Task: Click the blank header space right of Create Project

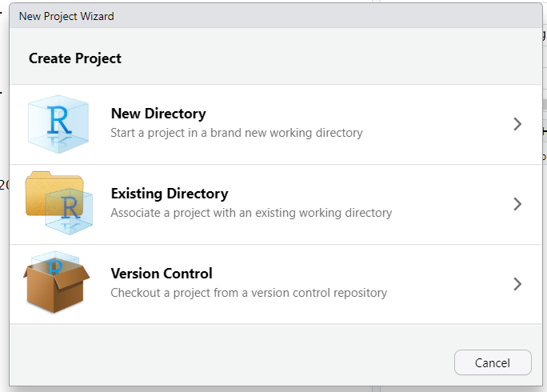Action: (x=336, y=58)
